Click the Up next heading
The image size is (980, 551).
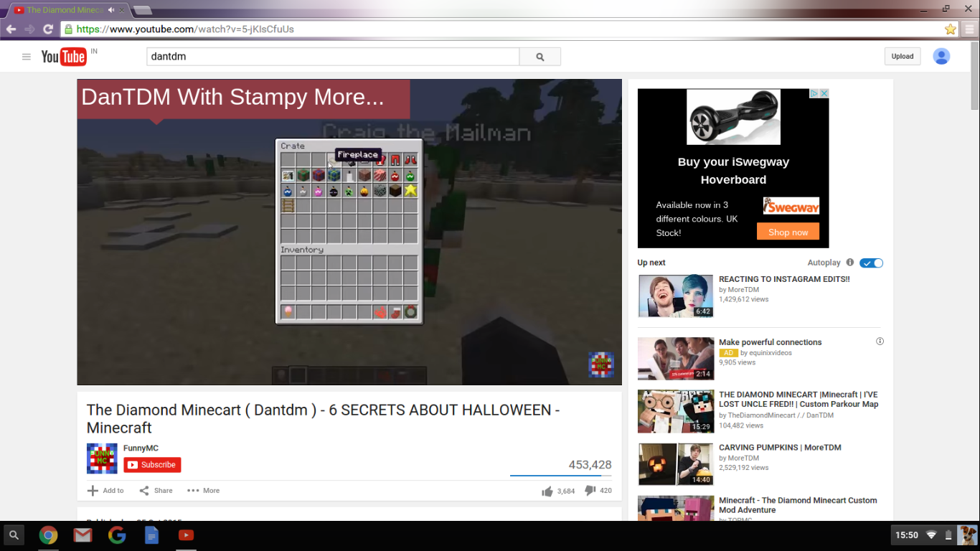[x=651, y=263]
